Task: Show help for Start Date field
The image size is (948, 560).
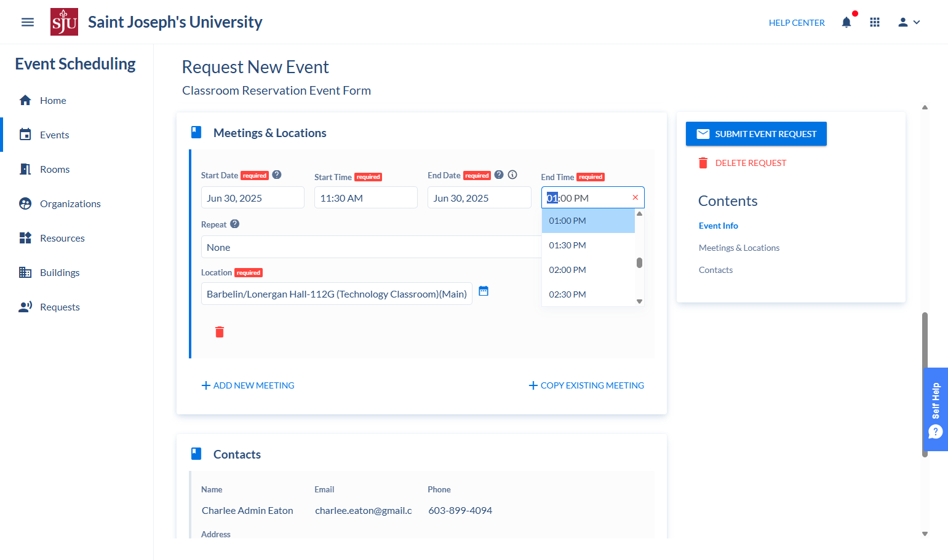Action: click(x=277, y=175)
